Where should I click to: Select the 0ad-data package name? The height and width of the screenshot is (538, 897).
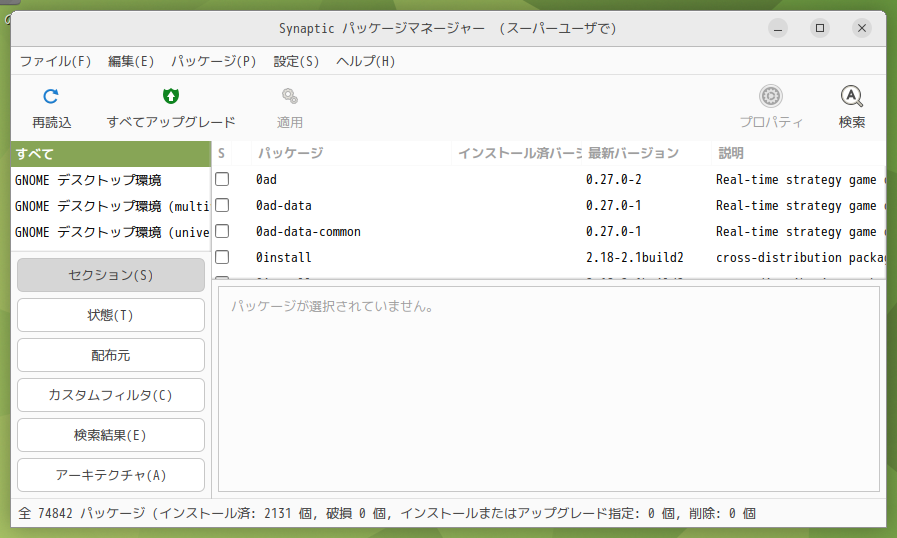click(283, 205)
